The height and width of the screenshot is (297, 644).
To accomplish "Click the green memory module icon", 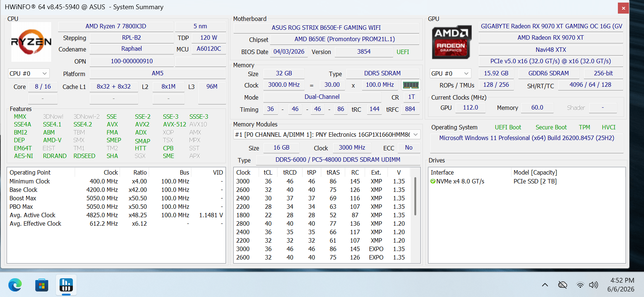I will [x=411, y=85].
